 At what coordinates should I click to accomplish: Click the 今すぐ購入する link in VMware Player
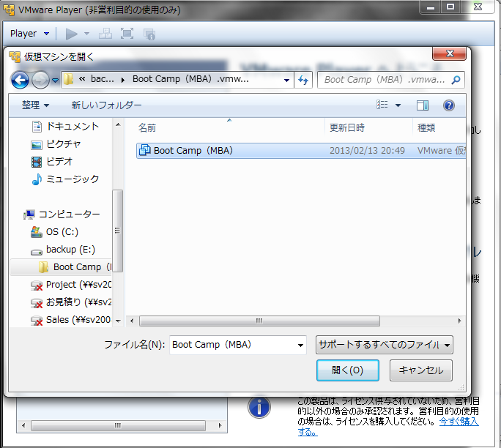coord(459,422)
